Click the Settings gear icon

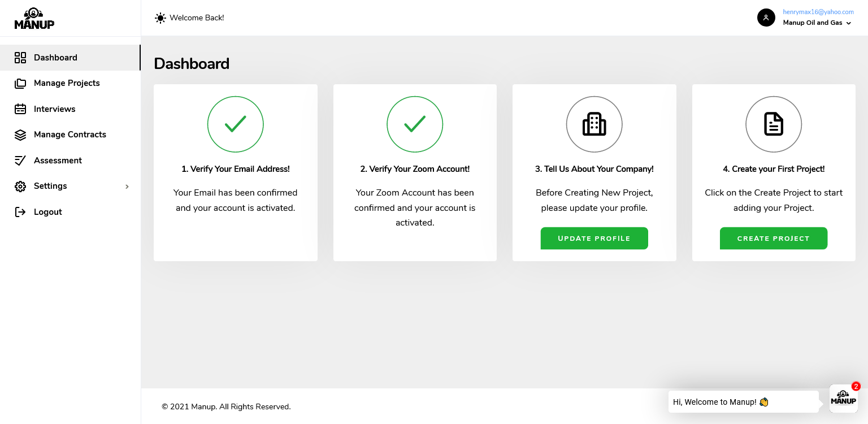pos(20,186)
